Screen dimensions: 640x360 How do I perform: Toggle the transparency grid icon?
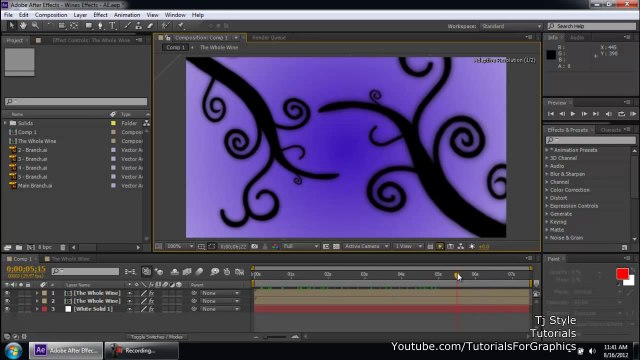[x=336, y=247]
